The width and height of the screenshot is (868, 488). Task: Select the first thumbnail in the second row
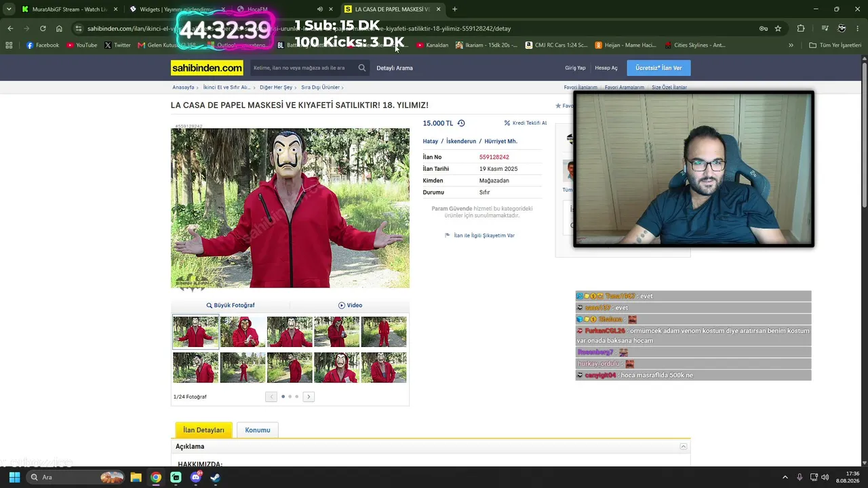[196, 367]
